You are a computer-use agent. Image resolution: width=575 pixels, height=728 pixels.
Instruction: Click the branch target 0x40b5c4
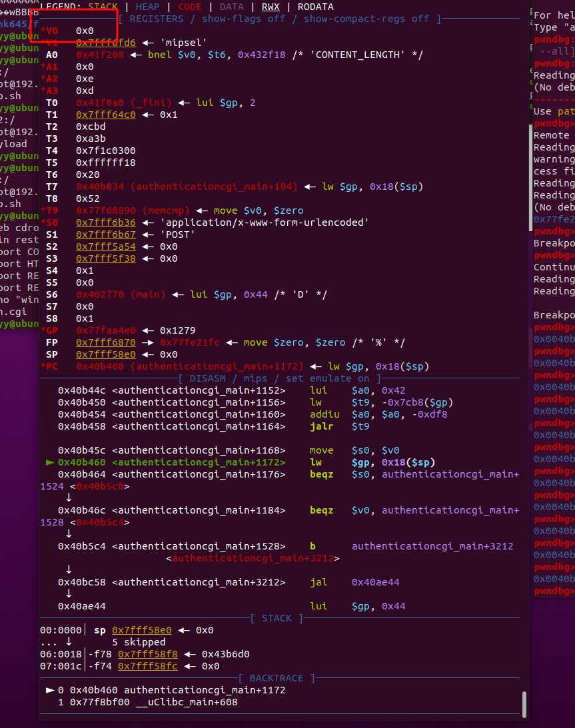tap(100, 523)
